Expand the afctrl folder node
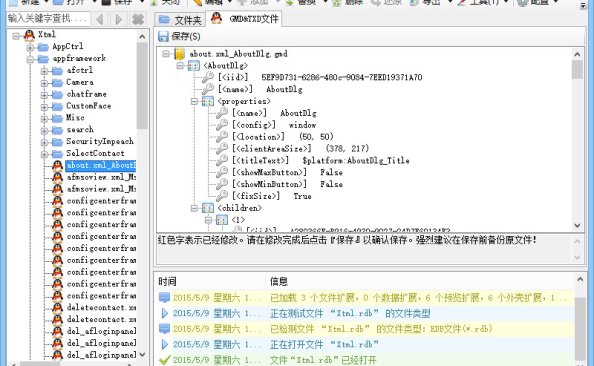This screenshot has width=594, height=366. (x=44, y=71)
